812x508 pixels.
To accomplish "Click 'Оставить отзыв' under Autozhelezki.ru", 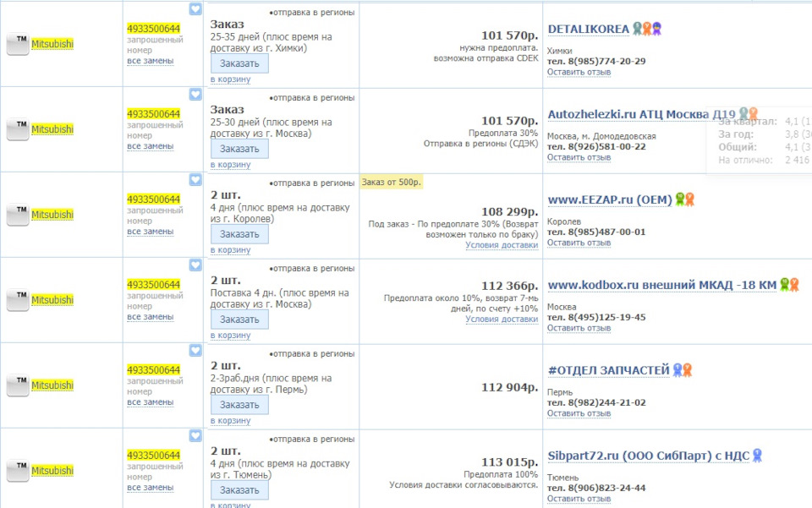I will 579,157.
